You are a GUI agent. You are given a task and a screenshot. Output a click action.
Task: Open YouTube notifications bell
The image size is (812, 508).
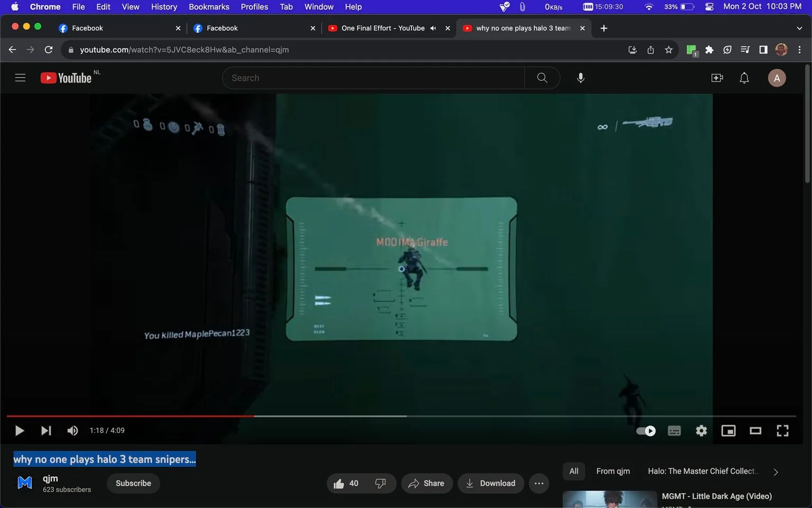coord(744,78)
